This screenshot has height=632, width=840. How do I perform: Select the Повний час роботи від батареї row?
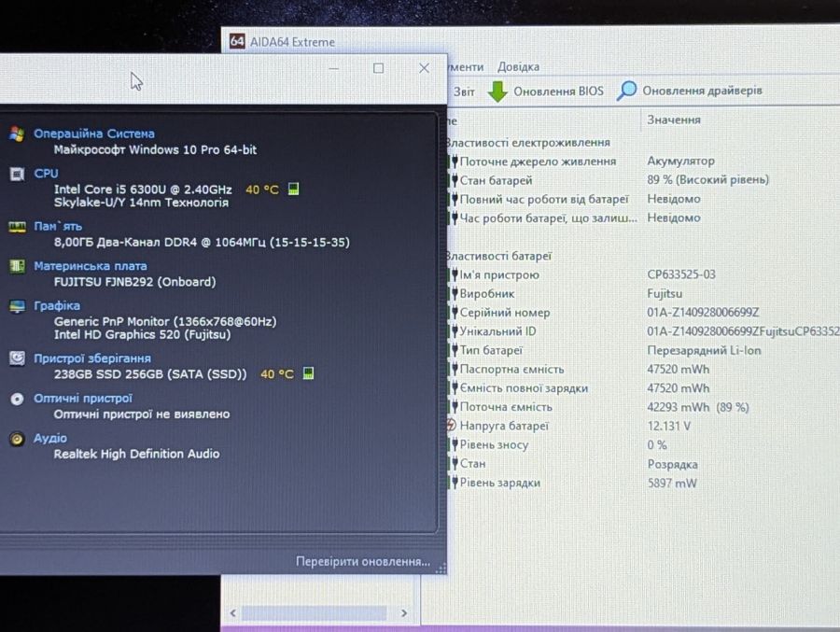(x=643, y=199)
